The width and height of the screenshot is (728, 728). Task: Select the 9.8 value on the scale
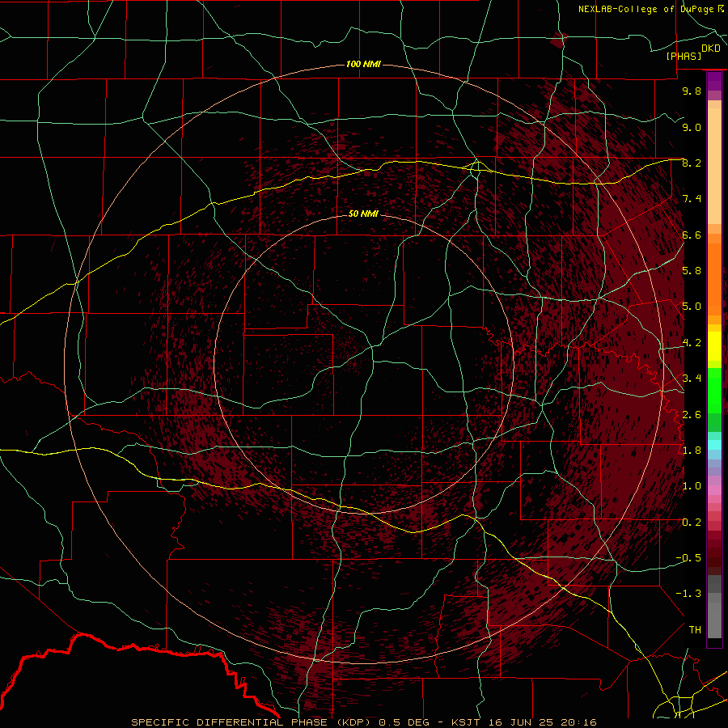point(692,91)
